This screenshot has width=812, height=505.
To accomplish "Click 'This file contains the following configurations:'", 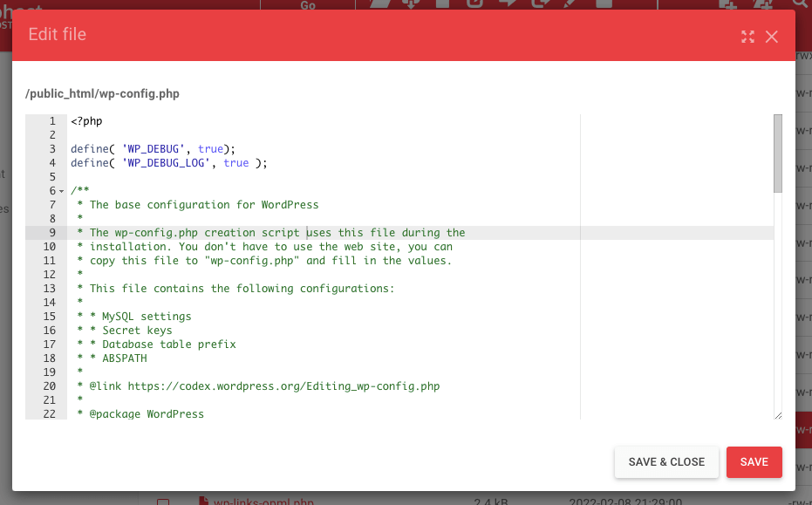I will (x=242, y=289).
